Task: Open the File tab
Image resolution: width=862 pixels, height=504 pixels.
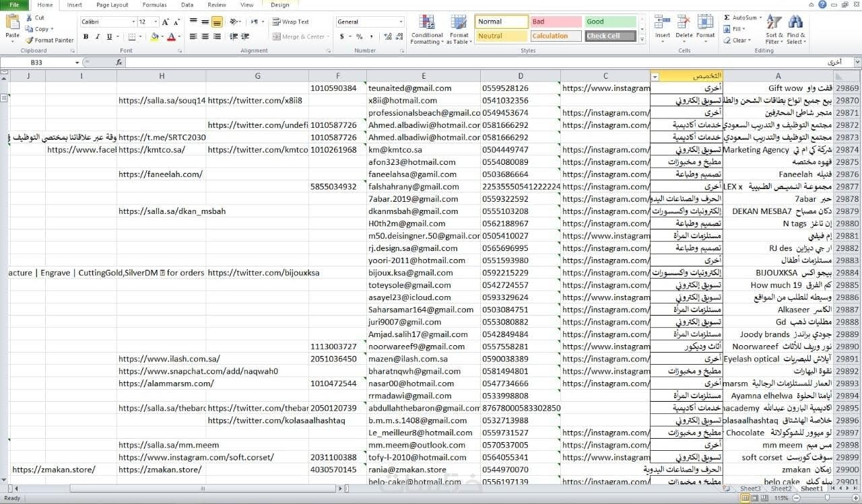Action: [15, 5]
